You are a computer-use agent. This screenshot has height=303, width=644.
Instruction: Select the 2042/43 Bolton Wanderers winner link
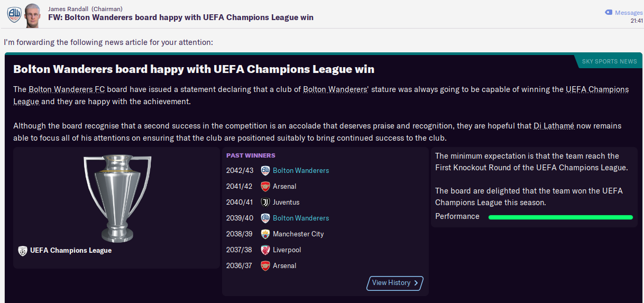pos(301,171)
